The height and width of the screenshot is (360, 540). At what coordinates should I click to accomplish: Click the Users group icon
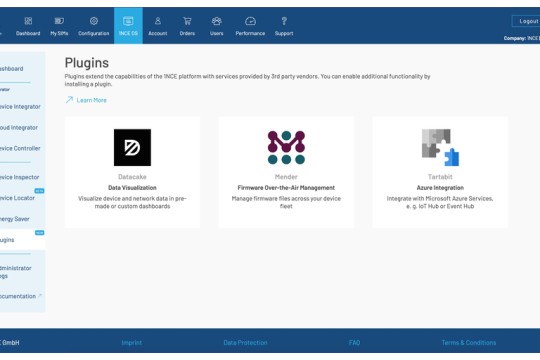click(217, 21)
